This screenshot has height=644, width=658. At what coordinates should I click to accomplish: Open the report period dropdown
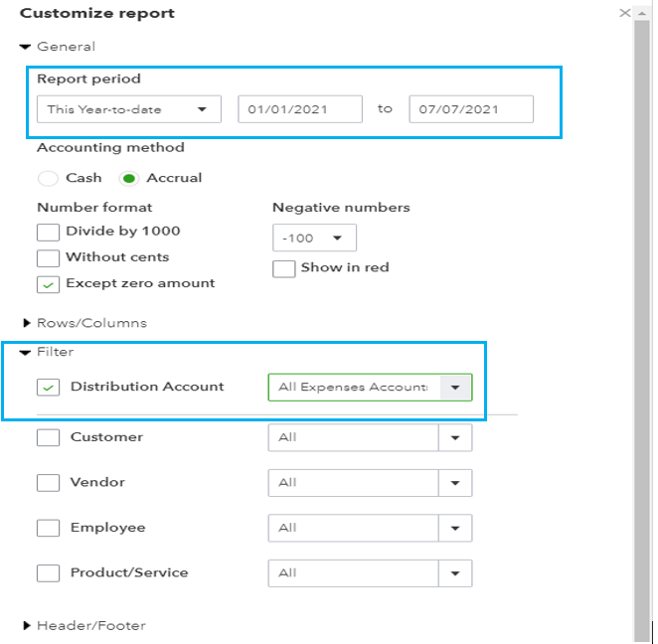click(x=128, y=109)
